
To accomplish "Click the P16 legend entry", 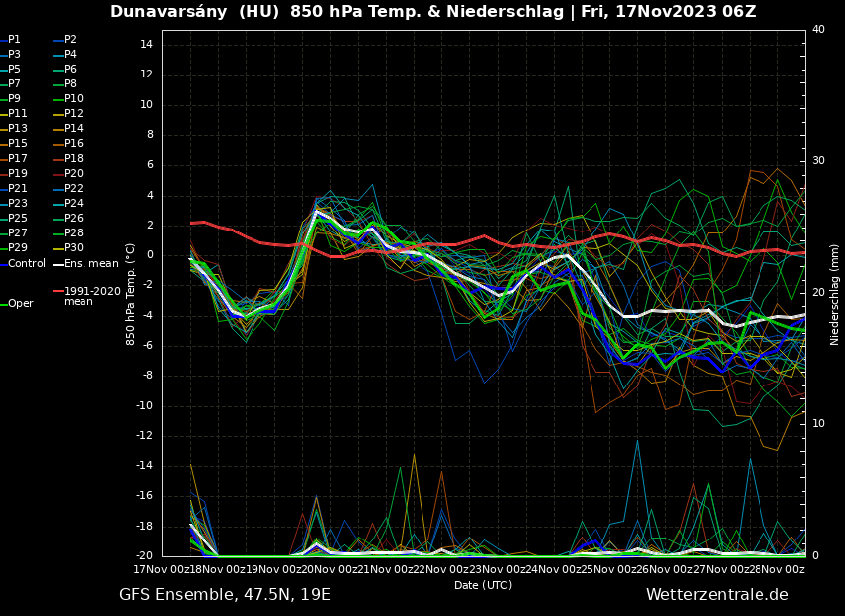I will pyautogui.click(x=73, y=144).
